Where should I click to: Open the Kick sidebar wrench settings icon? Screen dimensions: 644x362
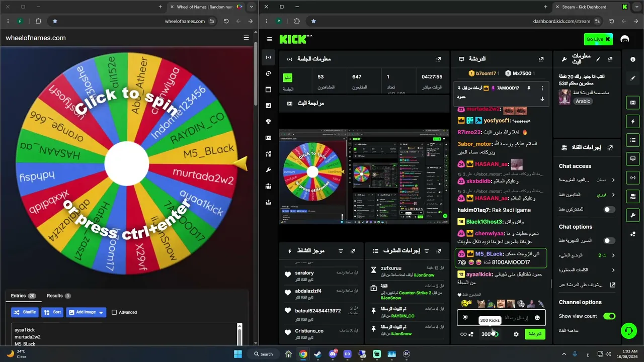(x=268, y=170)
